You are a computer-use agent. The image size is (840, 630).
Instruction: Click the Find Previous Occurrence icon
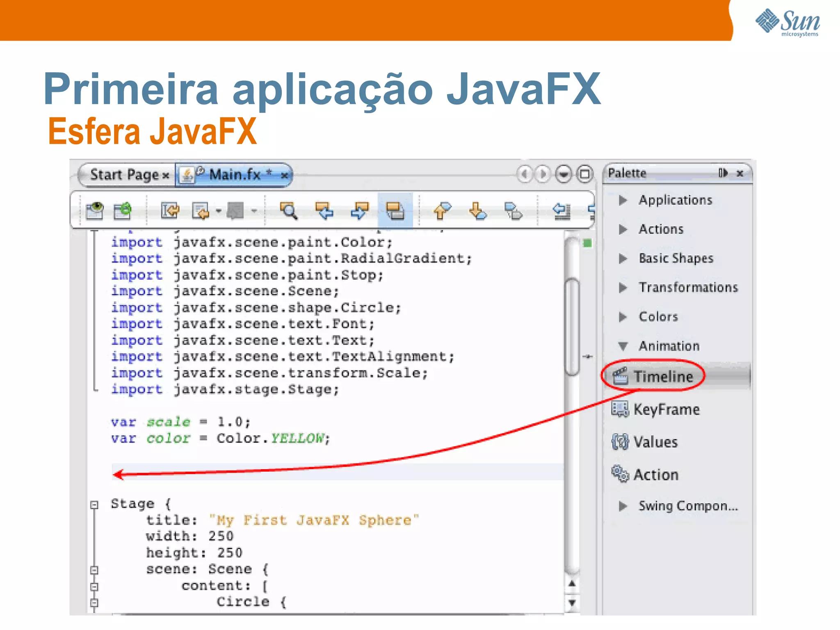[324, 211]
